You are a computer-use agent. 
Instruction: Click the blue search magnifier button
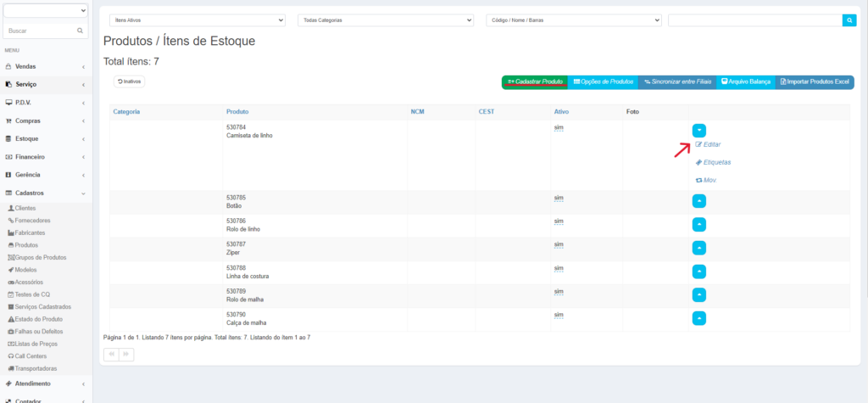[849, 20]
